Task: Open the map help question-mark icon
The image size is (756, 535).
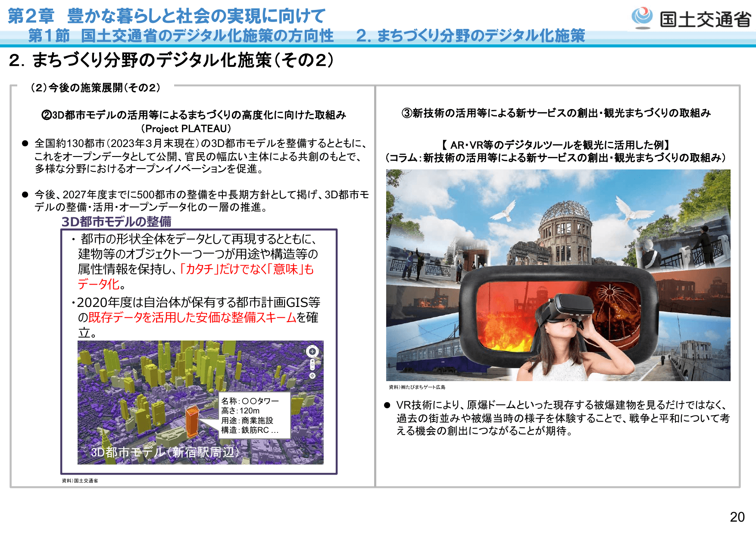Action: tap(304, 351)
